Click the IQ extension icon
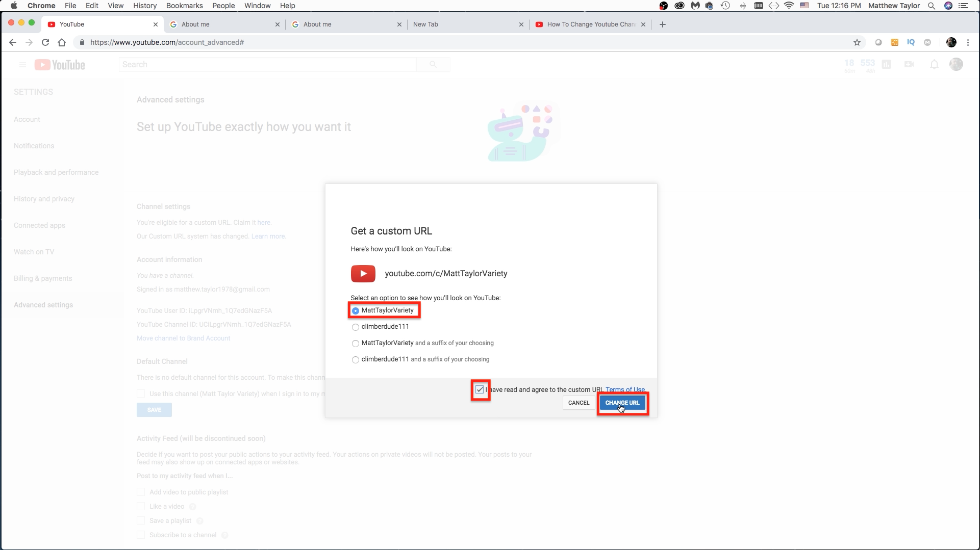Viewport: 980px width, 550px height. tap(911, 42)
